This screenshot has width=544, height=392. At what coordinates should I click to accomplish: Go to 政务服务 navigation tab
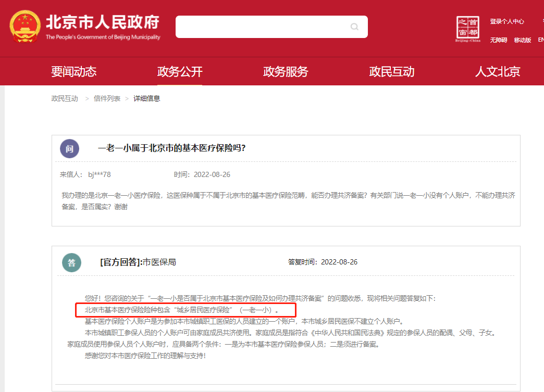(x=286, y=72)
